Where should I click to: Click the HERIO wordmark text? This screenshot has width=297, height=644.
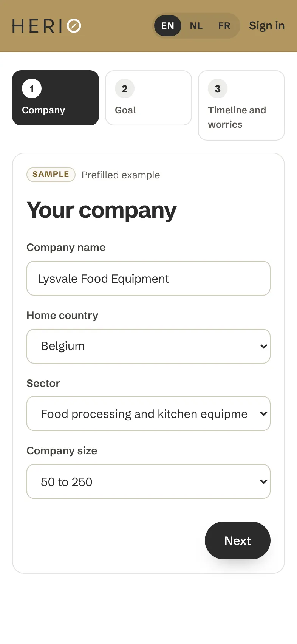click(x=37, y=26)
